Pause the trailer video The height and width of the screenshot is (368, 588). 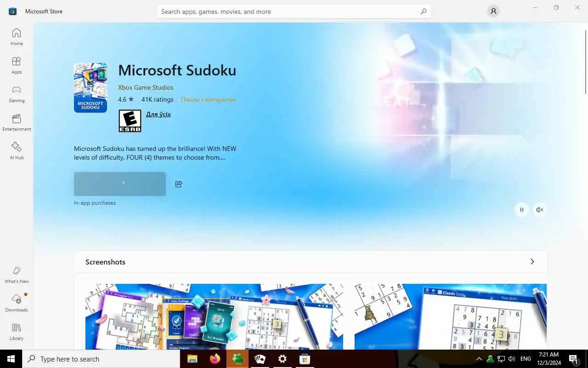tap(522, 210)
